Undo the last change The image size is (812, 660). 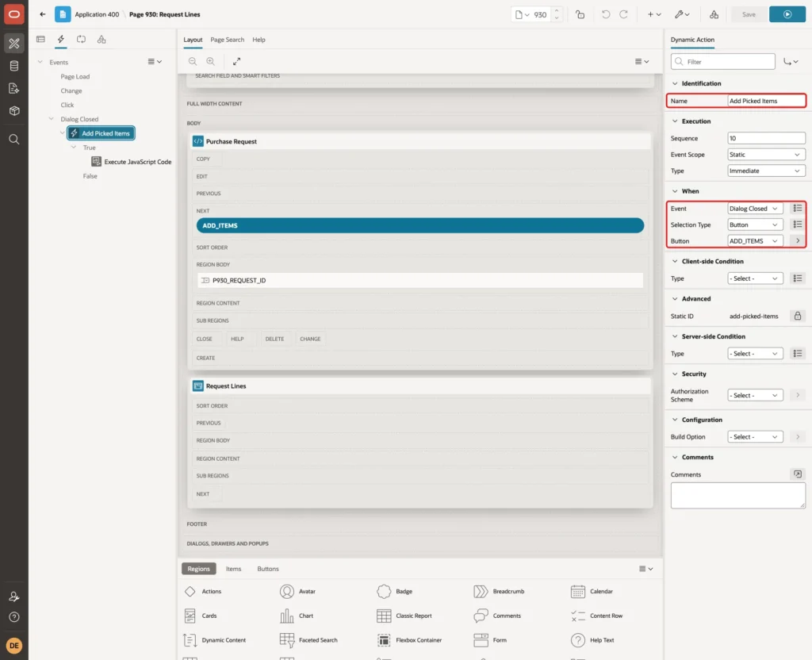[x=605, y=14]
